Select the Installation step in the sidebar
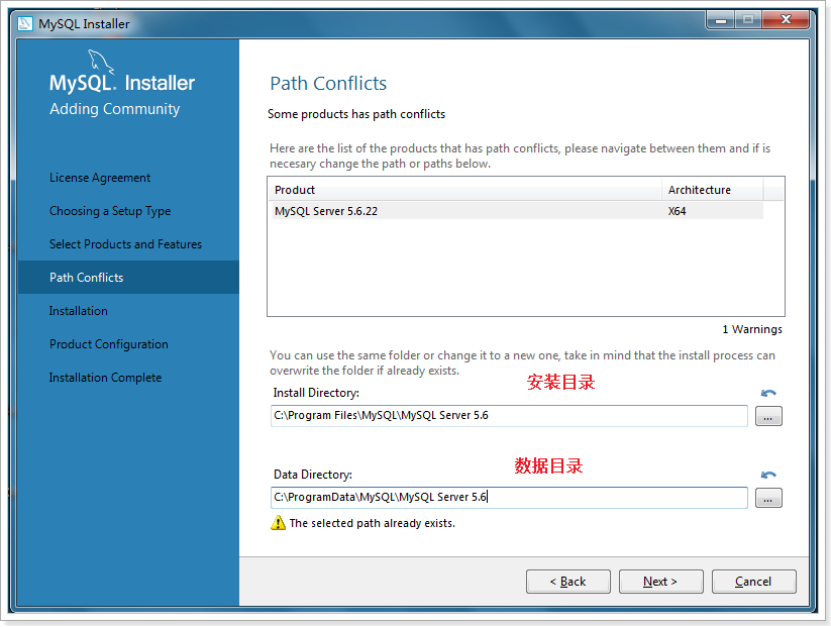 (x=78, y=311)
